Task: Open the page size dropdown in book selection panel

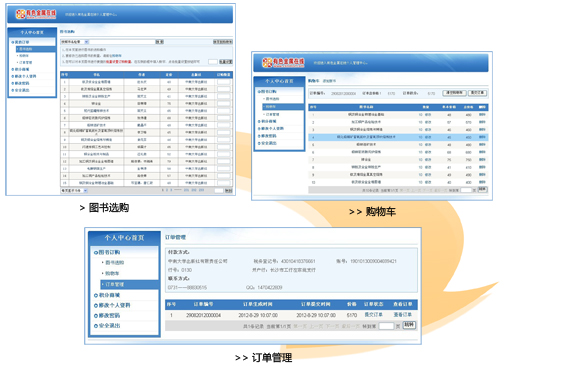Action: click(x=74, y=191)
